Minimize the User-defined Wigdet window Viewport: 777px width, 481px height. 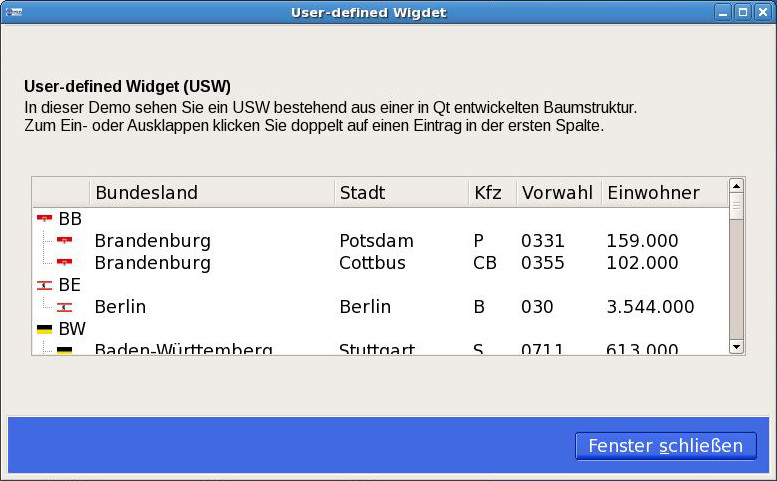click(x=723, y=12)
